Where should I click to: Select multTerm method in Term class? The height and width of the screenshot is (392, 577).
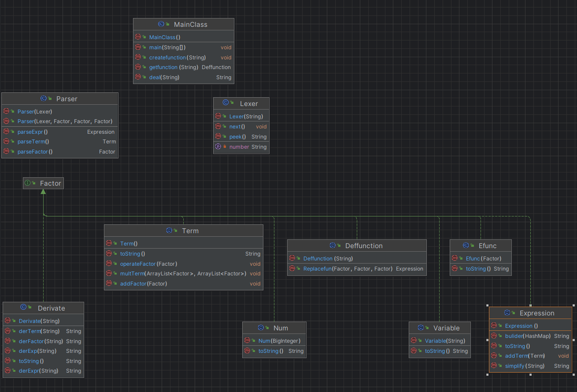(184, 274)
